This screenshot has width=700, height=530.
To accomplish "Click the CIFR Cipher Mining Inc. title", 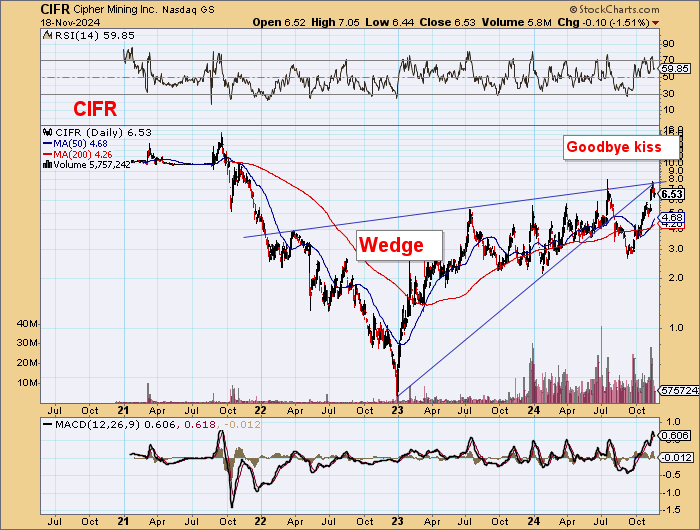I will pyautogui.click(x=99, y=9).
